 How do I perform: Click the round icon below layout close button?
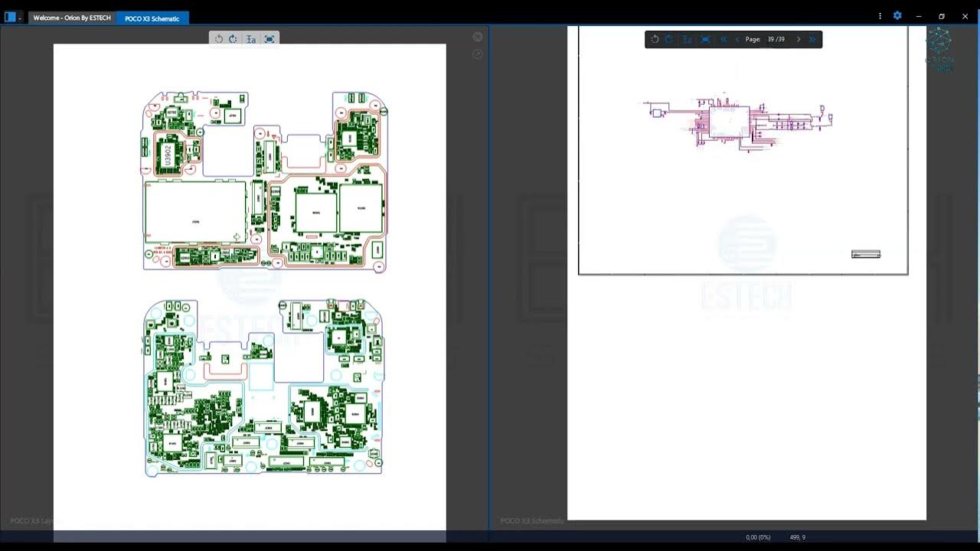[x=478, y=54]
